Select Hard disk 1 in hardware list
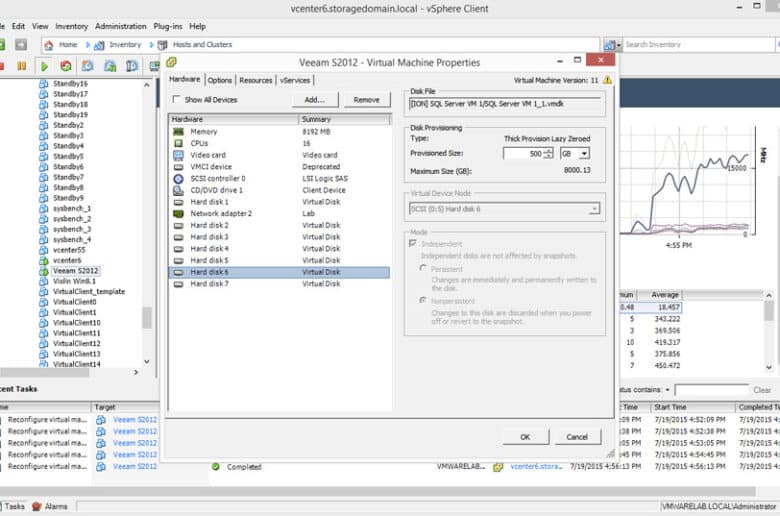780x516 pixels. coord(279,202)
